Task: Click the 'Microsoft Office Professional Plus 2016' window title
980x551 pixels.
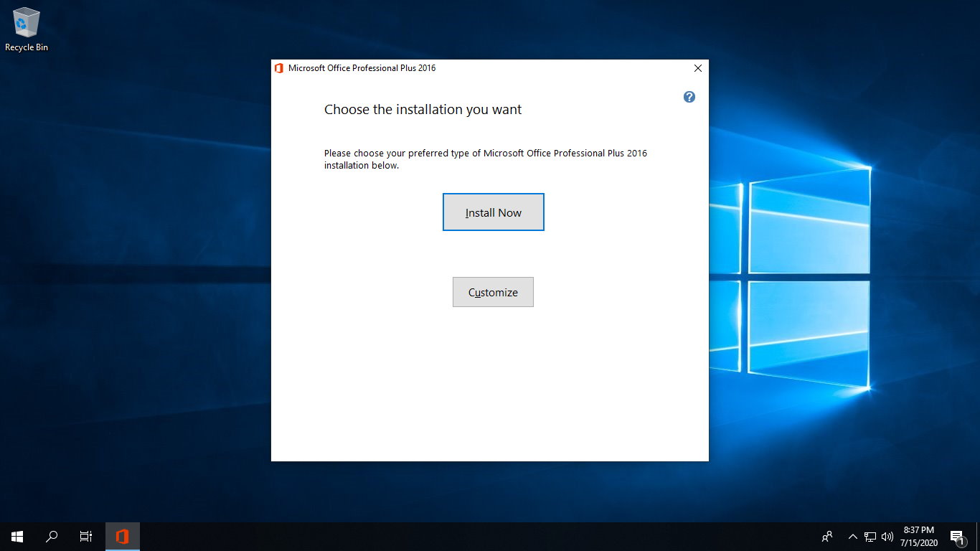Action: point(362,68)
